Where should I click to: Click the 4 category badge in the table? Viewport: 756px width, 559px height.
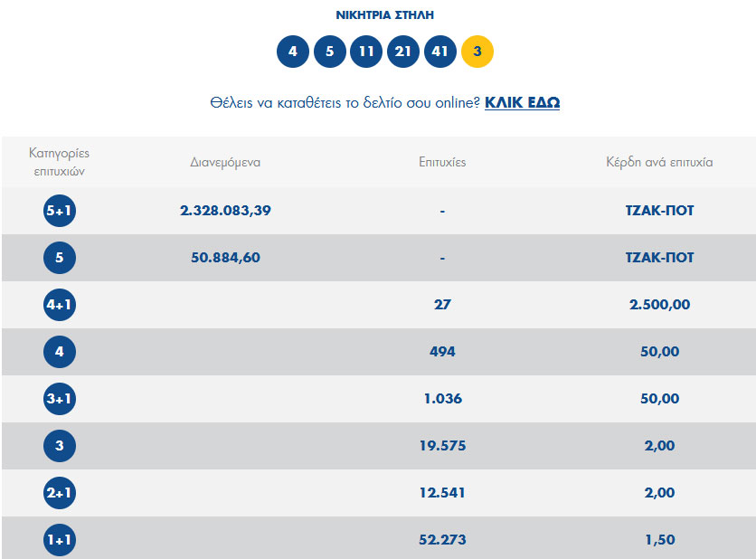[x=60, y=352]
